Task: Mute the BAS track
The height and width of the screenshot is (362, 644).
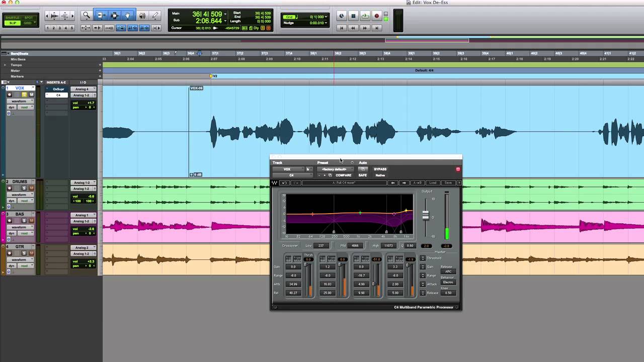Action: [x=31, y=221]
